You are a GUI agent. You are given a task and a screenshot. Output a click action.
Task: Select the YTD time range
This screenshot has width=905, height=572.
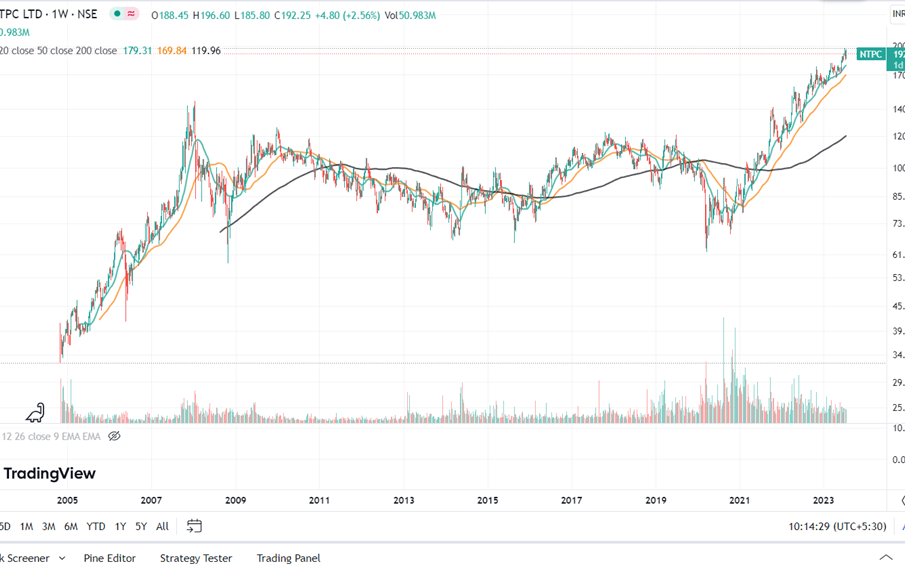(x=96, y=526)
